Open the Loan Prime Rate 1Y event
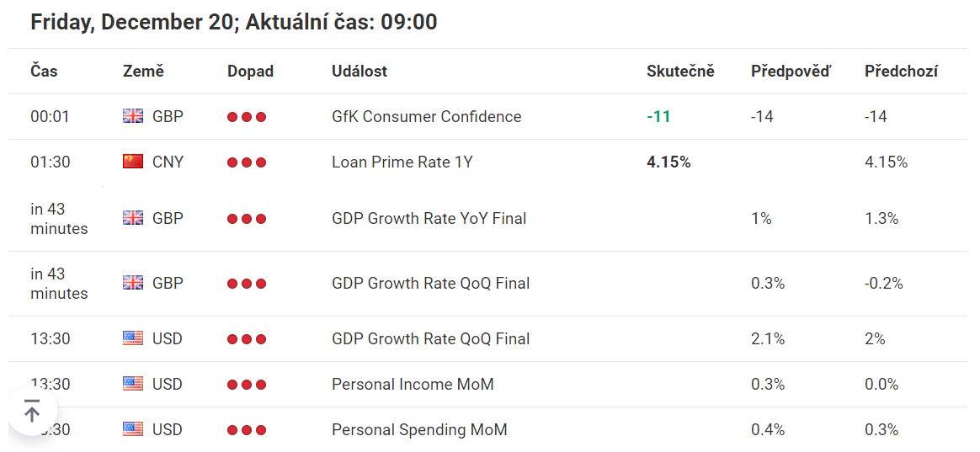This screenshot has width=980, height=452. 402,162
